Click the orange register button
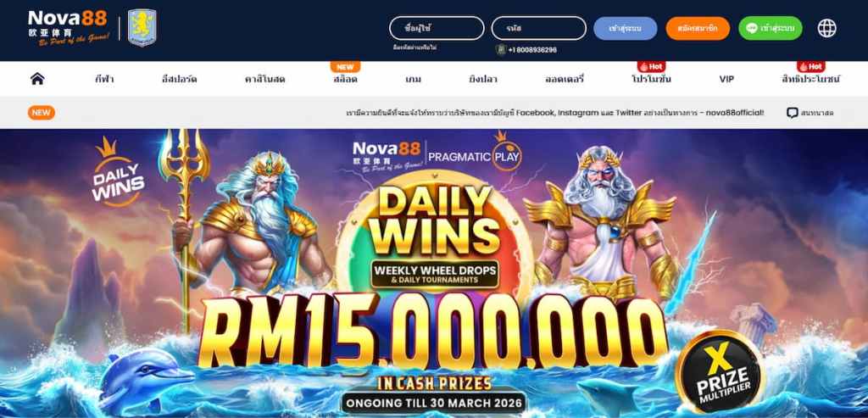The width and height of the screenshot is (868, 418). (698, 28)
